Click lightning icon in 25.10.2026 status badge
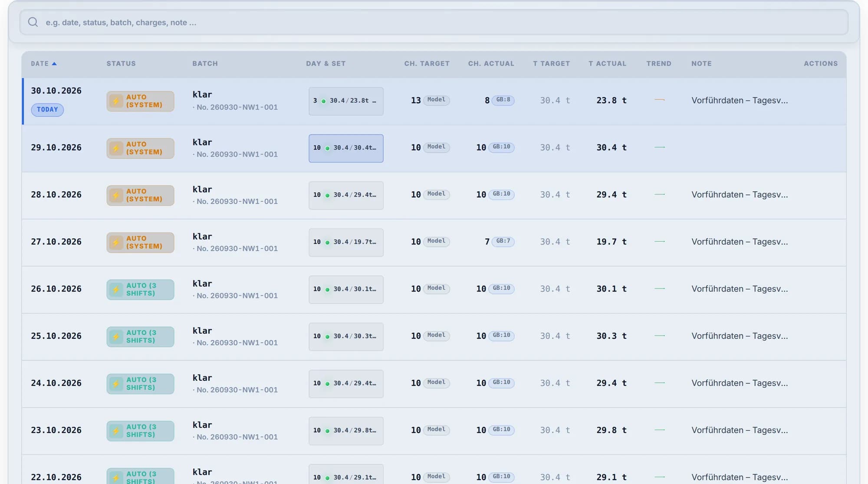Image resolution: width=868 pixels, height=484 pixels. pos(116,337)
